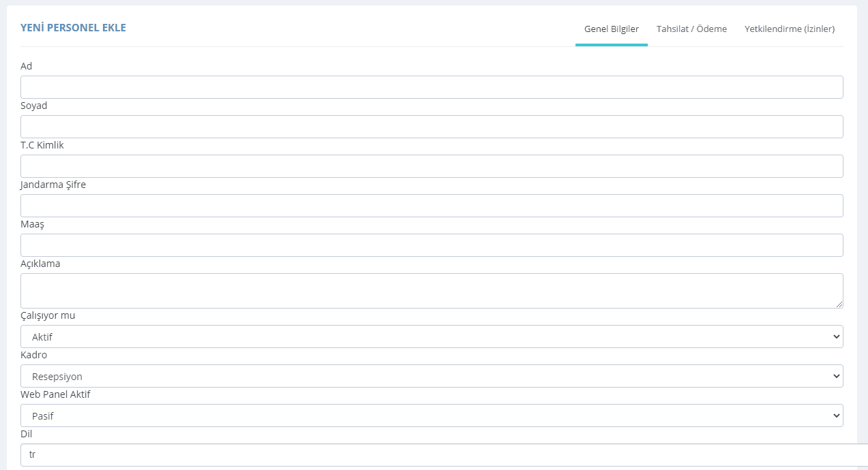Viewport: 868px width, 470px height.
Task: Click the Web Panel Aktif label
Action: tap(55, 394)
